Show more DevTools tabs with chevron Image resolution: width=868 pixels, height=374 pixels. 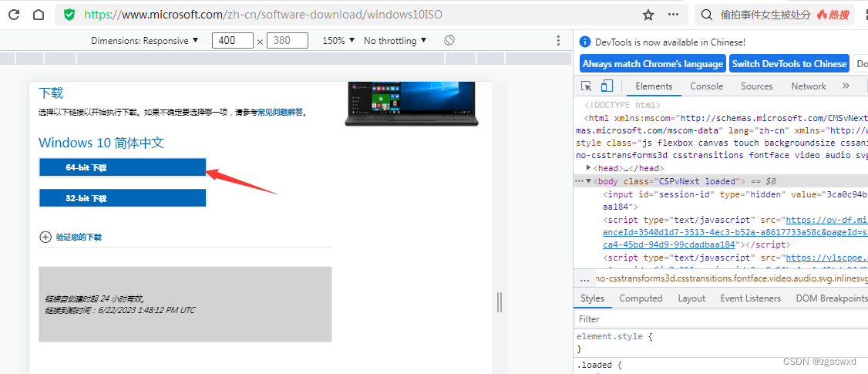[x=846, y=86]
